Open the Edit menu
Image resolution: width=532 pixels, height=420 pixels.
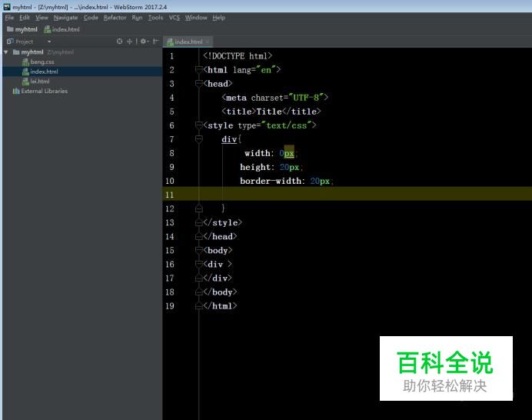pos(25,18)
